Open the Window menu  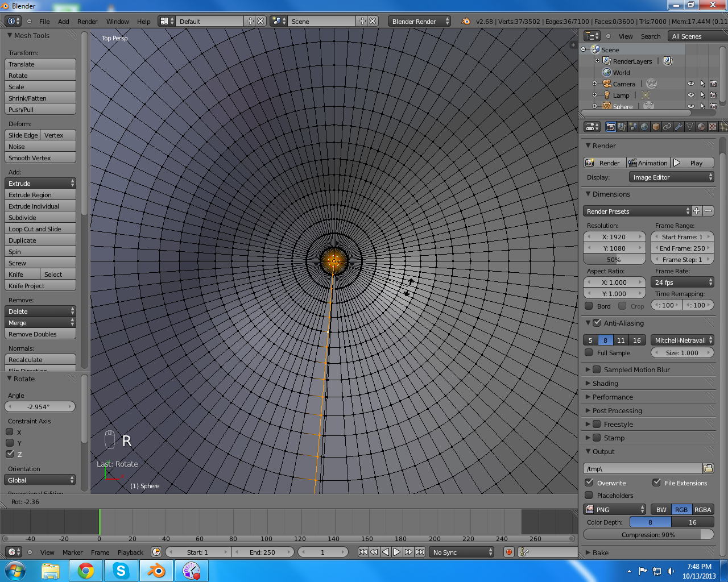[x=117, y=22]
